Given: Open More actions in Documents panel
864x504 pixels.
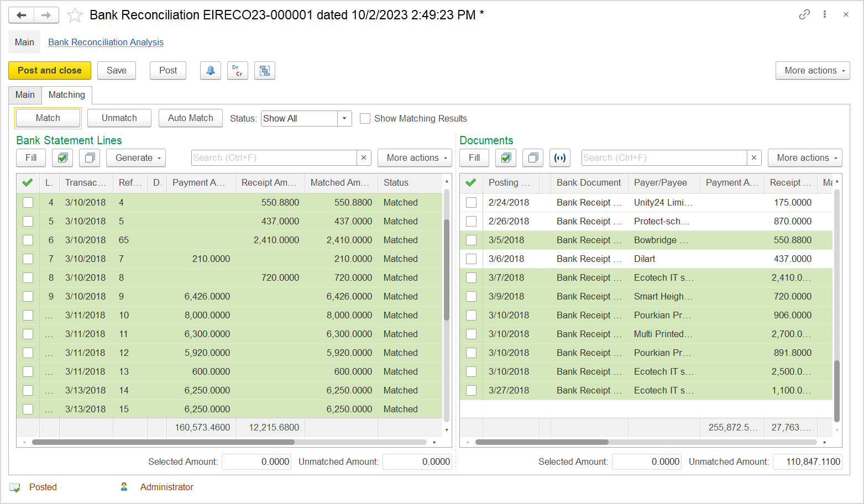Looking at the screenshot, I should click(805, 158).
